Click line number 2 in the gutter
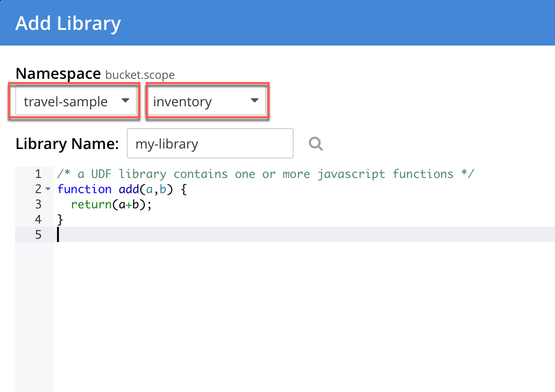The image size is (555, 392). tap(38, 189)
